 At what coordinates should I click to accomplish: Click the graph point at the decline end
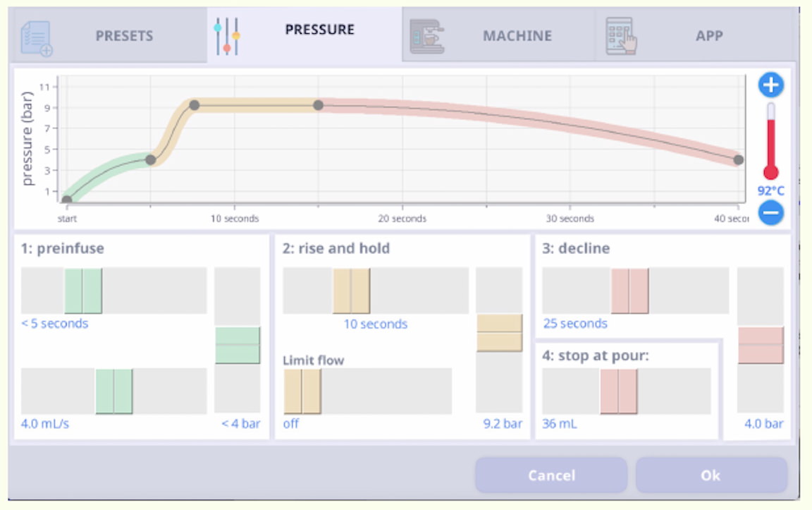click(x=737, y=160)
